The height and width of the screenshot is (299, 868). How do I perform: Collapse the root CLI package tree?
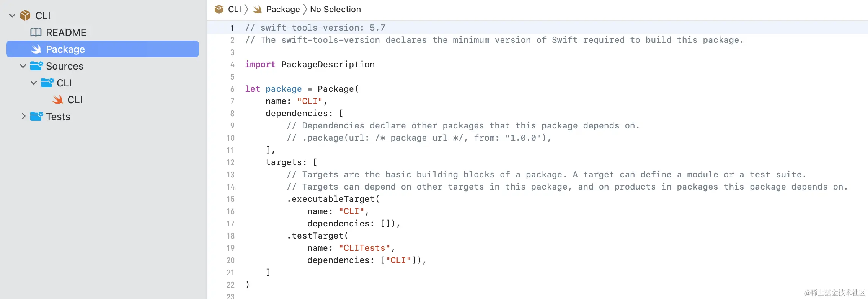[x=12, y=16]
